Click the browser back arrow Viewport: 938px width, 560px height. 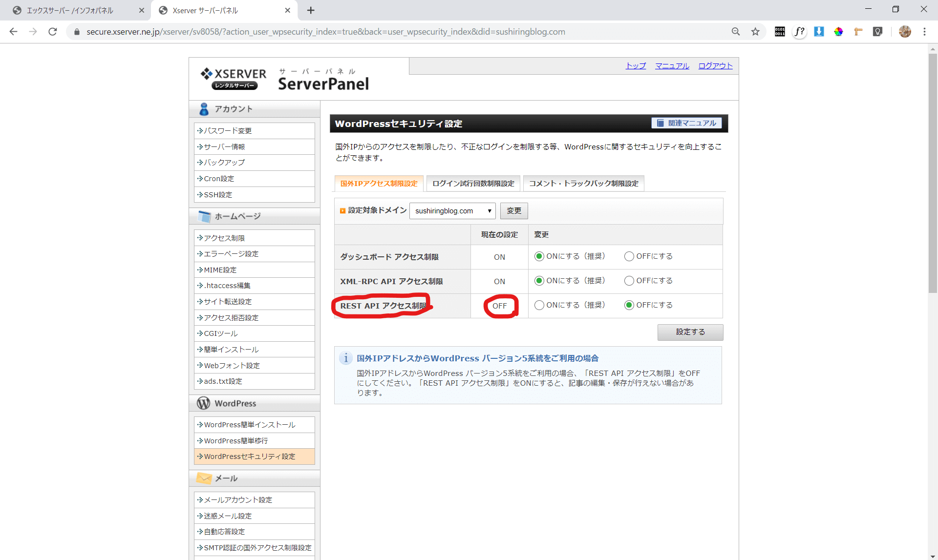[x=13, y=32]
